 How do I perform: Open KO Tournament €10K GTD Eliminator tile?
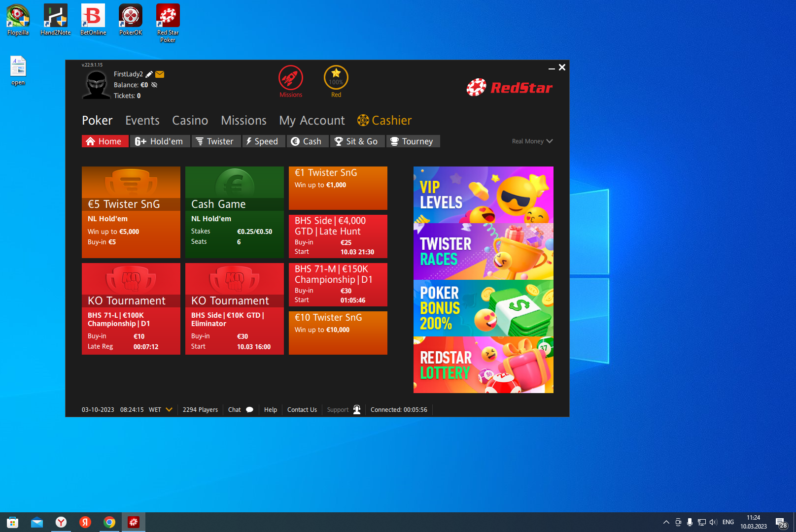pos(235,309)
